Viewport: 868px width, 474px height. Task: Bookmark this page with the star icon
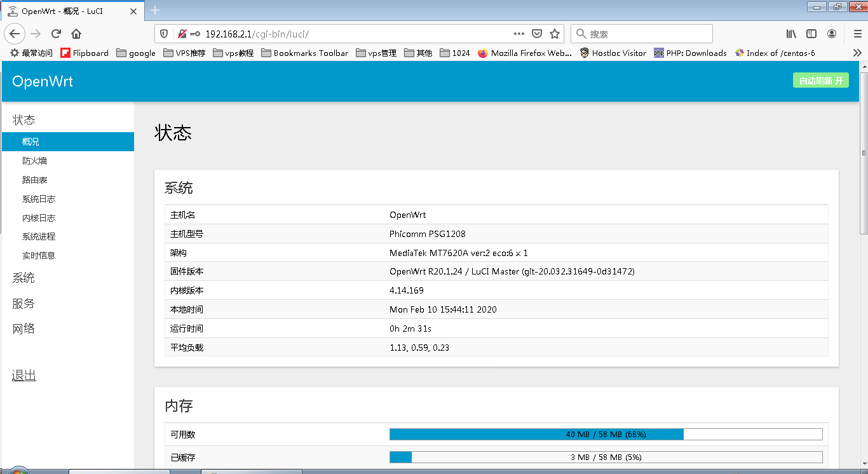[554, 34]
